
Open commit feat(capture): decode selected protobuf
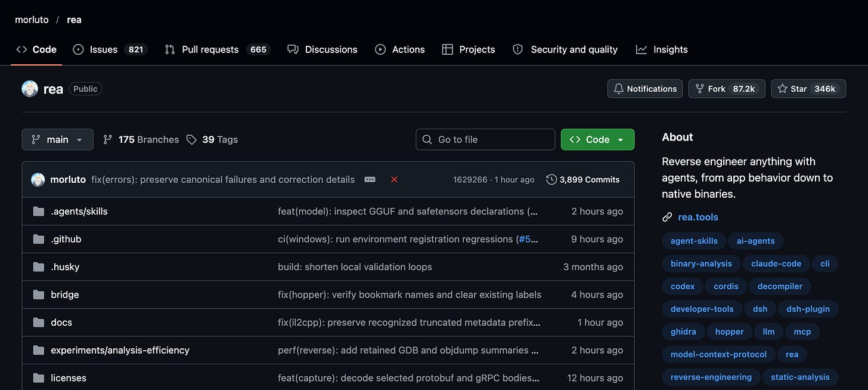coord(408,378)
